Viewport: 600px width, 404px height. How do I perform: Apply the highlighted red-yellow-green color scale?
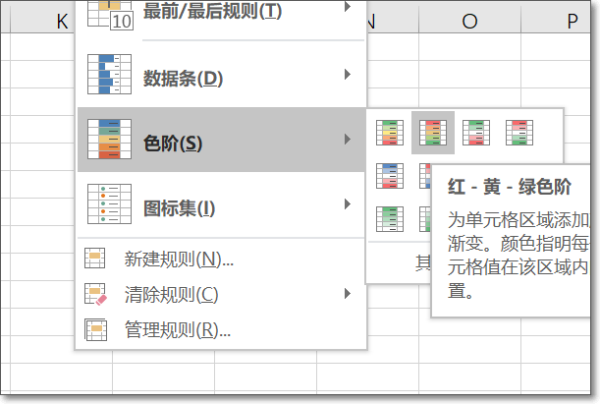pos(433,133)
